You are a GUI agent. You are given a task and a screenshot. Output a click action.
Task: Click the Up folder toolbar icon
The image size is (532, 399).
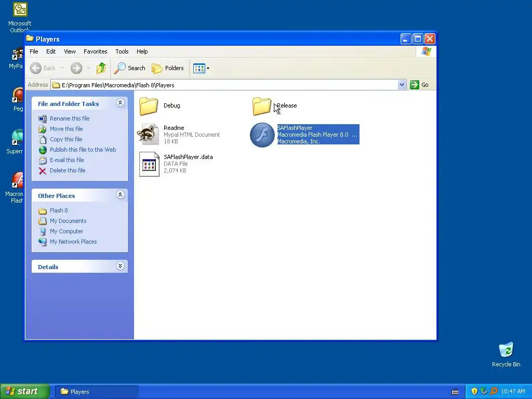pos(101,68)
